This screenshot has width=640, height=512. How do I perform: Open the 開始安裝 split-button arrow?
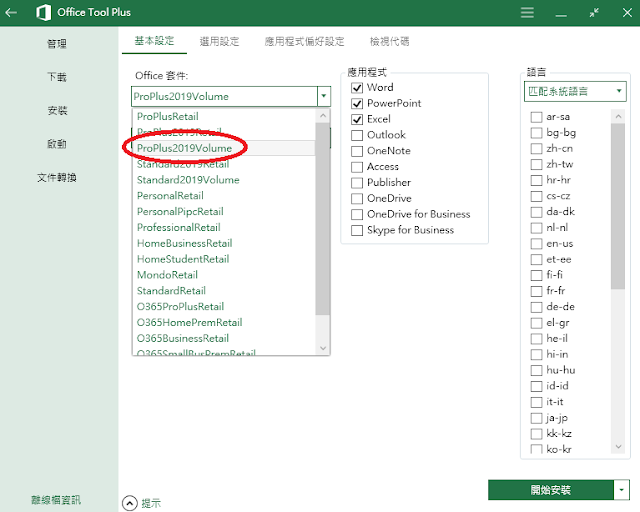(x=621, y=490)
